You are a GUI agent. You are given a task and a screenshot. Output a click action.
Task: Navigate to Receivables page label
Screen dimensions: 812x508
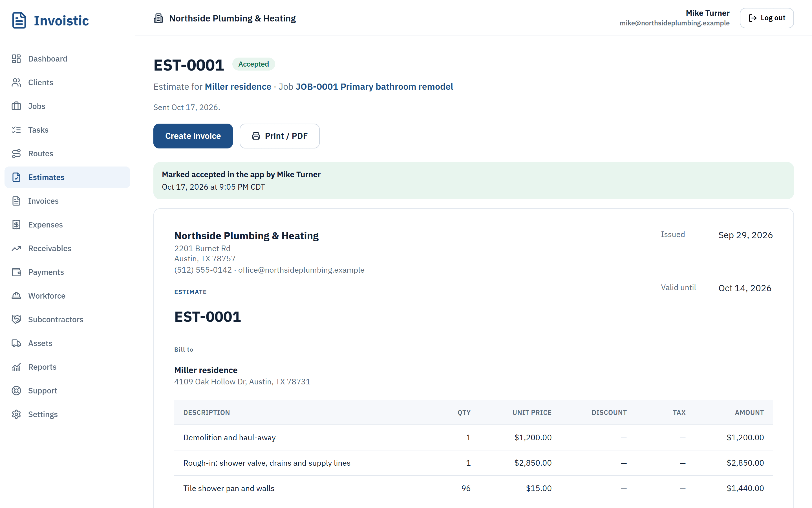(50, 248)
